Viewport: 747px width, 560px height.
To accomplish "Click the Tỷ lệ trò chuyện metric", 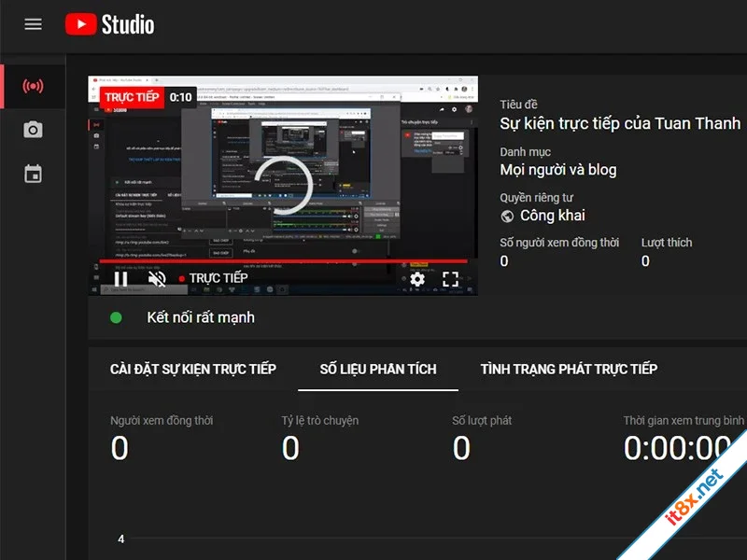I will [x=319, y=438].
